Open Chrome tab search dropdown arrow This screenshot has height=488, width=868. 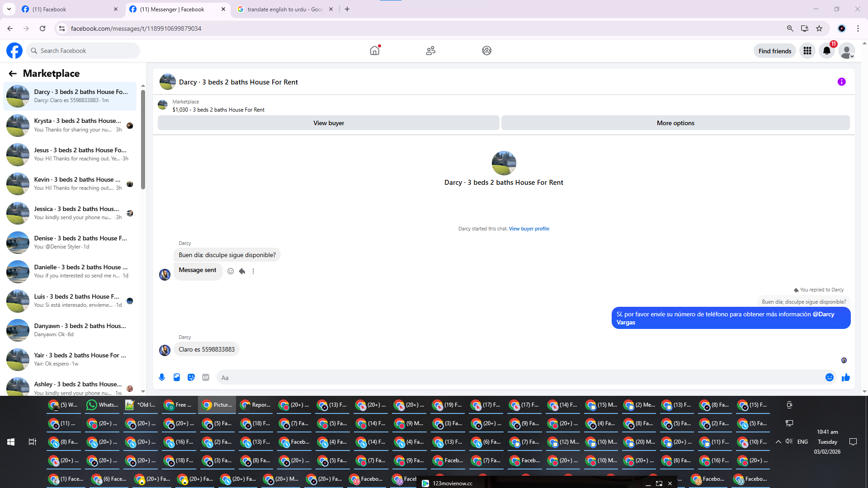9,9
